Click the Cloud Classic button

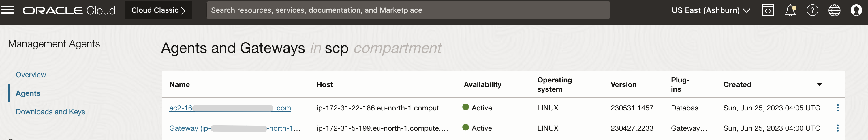point(158,10)
